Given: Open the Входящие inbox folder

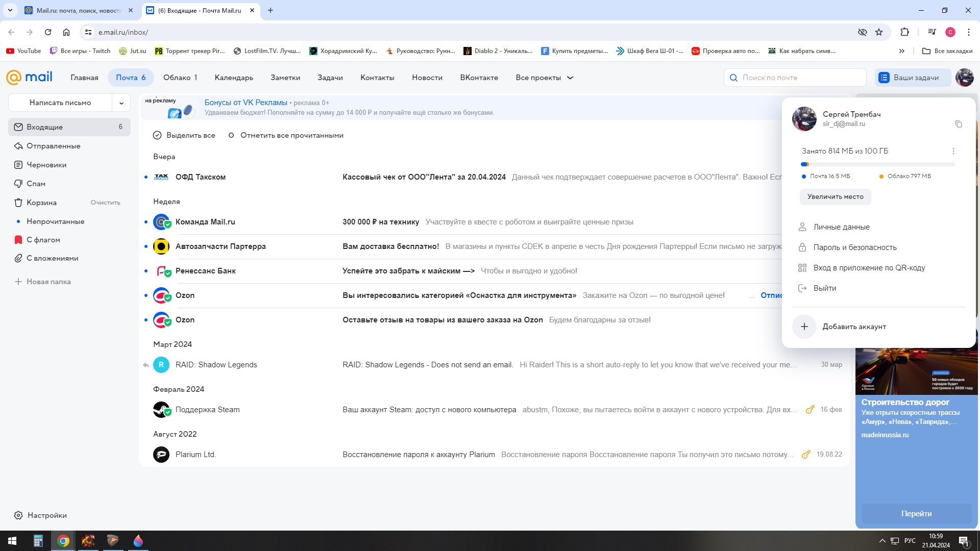Looking at the screenshot, I should point(69,127).
